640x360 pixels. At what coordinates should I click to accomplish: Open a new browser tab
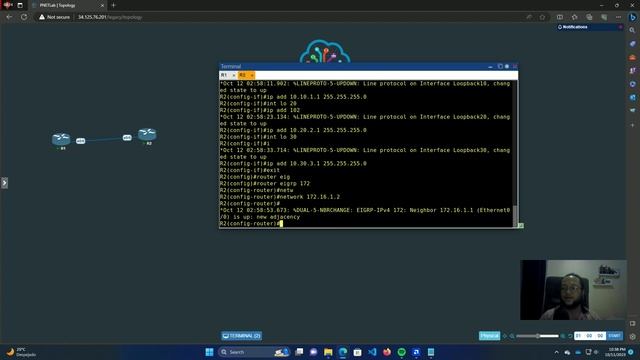click(113, 5)
